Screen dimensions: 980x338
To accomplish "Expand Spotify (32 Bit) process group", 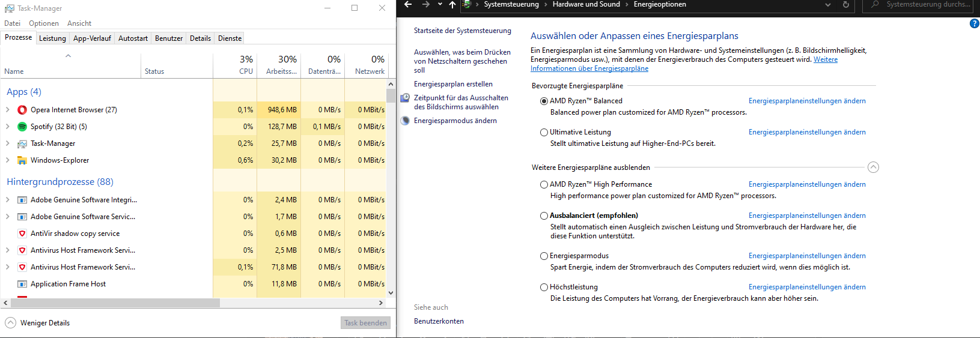I will tap(7, 127).
